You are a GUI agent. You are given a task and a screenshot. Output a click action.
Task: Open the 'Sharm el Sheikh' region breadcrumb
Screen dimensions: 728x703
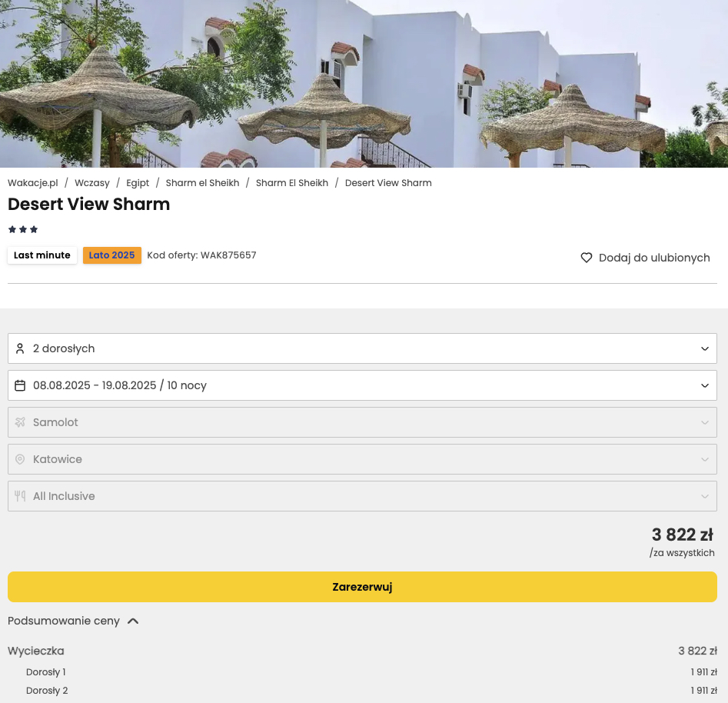tap(202, 183)
